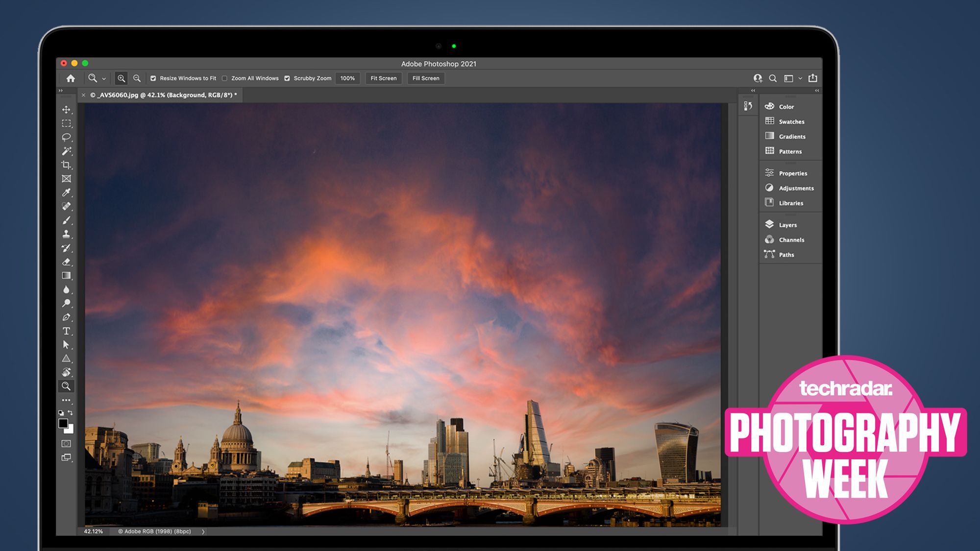Select the Clone Stamp tool
This screenshot has height=551, width=980.
[66, 234]
